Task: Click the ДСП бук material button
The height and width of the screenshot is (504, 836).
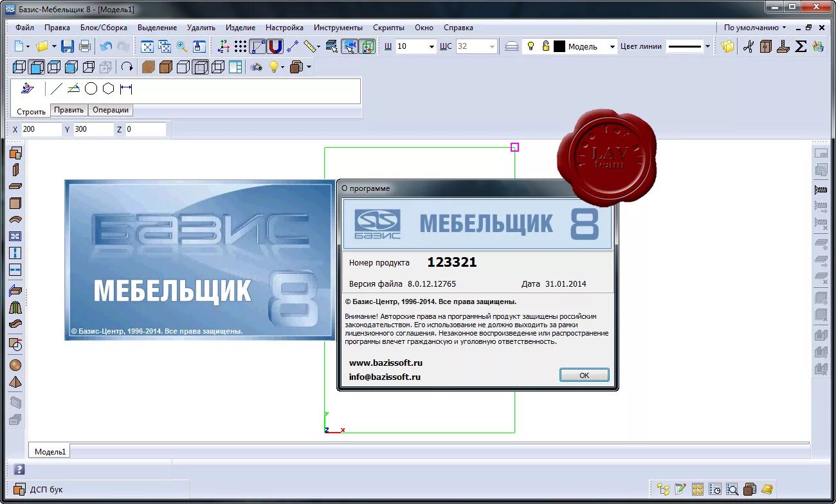Action: (38, 489)
